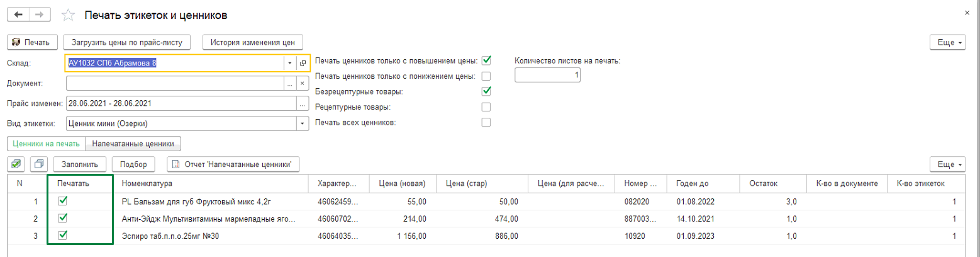The width and height of the screenshot is (980, 257).
Task: Click the back navigation arrow
Action: coord(19,14)
